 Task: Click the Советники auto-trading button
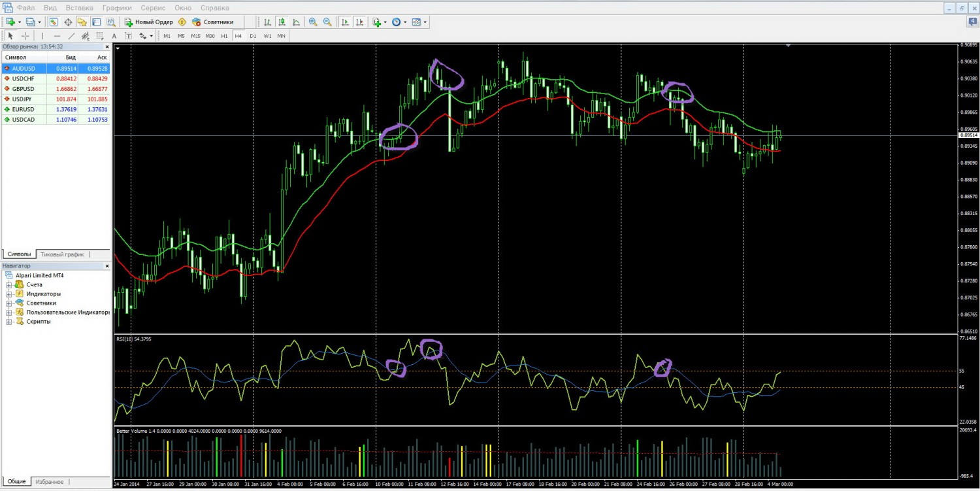pyautogui.click(x=213, y=22)
